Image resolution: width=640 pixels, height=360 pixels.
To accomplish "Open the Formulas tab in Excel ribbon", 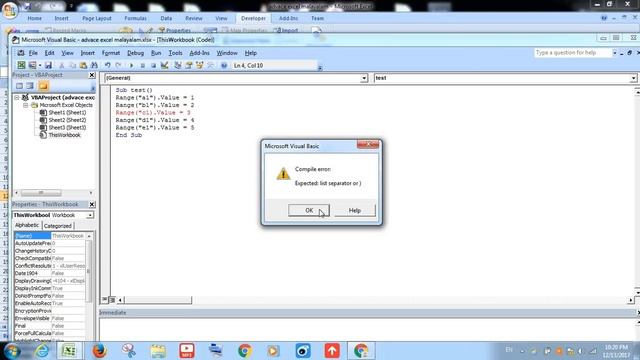I will [x=136, y=18].
